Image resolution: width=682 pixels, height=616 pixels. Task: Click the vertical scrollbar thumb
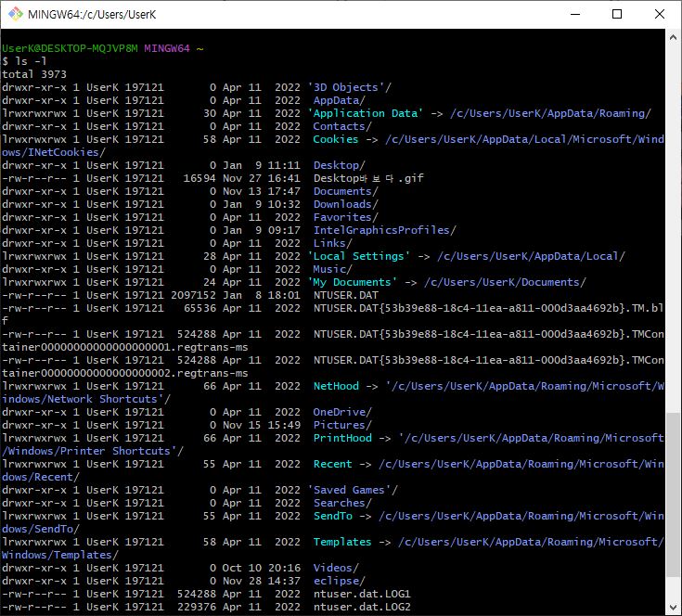pos(674,494)
